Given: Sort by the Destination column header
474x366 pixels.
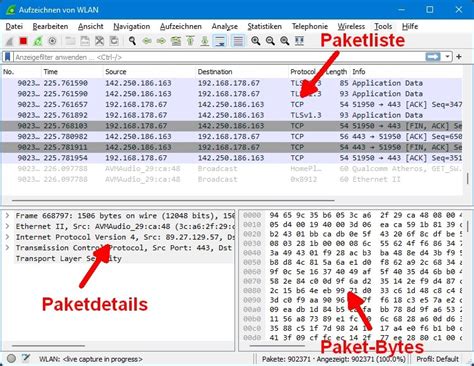Looking at the screenshot, I should (x=242, y=72).
